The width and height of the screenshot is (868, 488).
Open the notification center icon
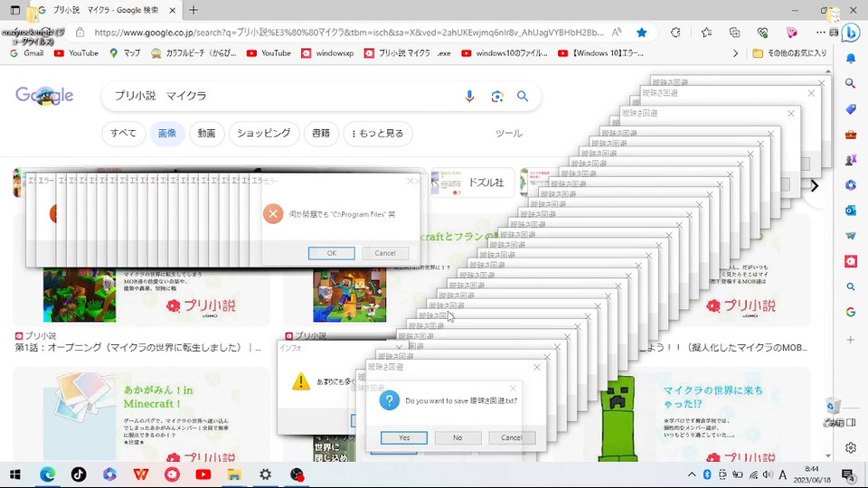pos(847,474)
